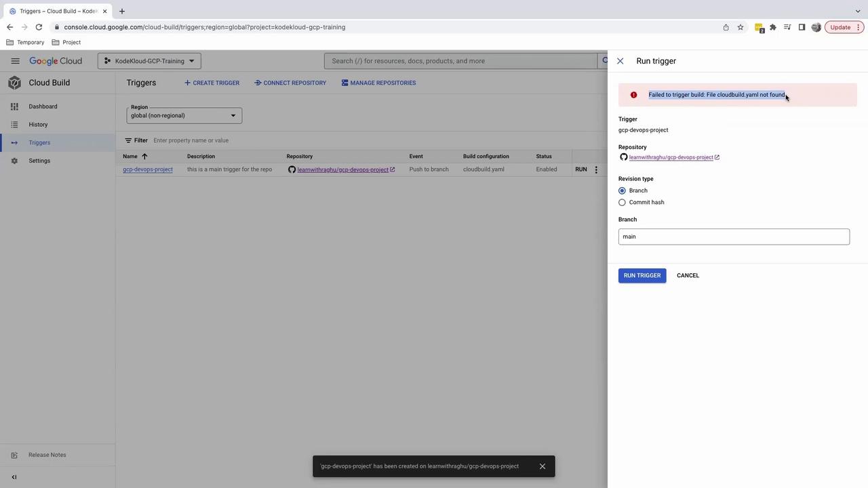Click the Build configuration column header
Viewport: 868px width, 488px height.
tap(486, 157)
